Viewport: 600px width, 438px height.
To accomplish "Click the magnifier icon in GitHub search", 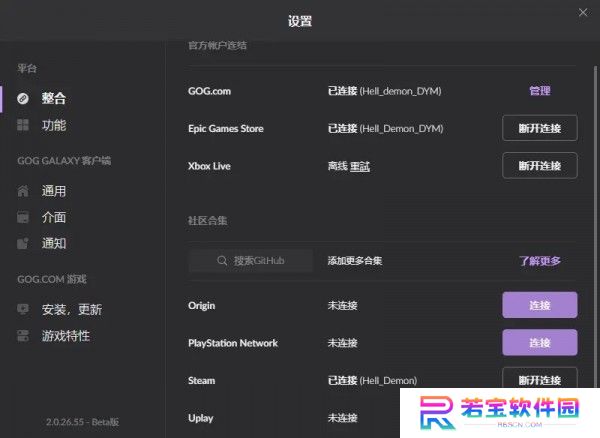I will tap(222, 261).
